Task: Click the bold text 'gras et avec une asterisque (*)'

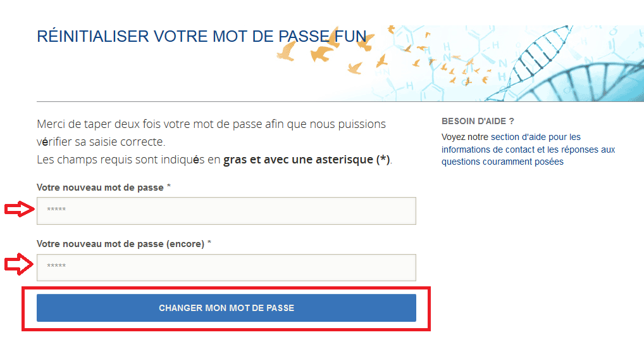Action: click(x=306, y=160)
